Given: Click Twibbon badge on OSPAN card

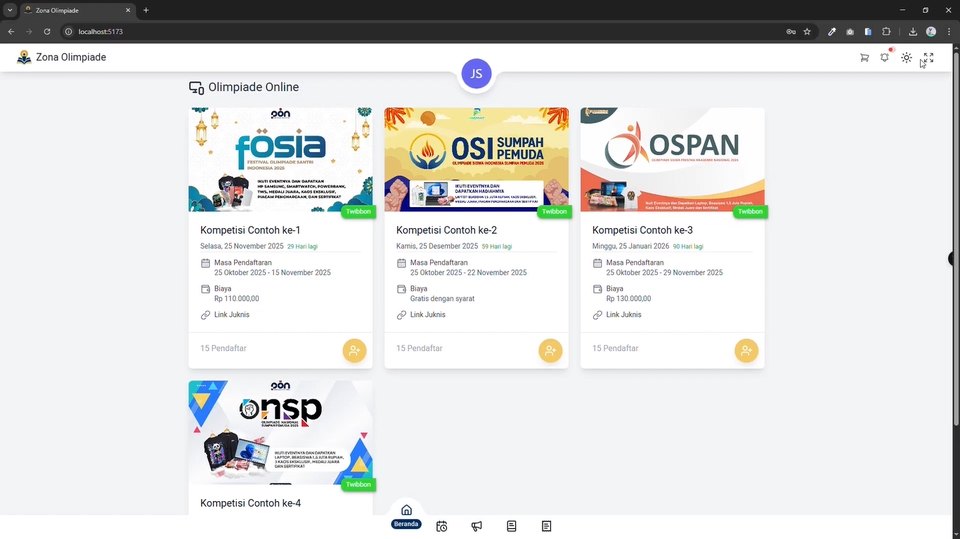Looking at the screenshot, I should (x=750, y=211).
